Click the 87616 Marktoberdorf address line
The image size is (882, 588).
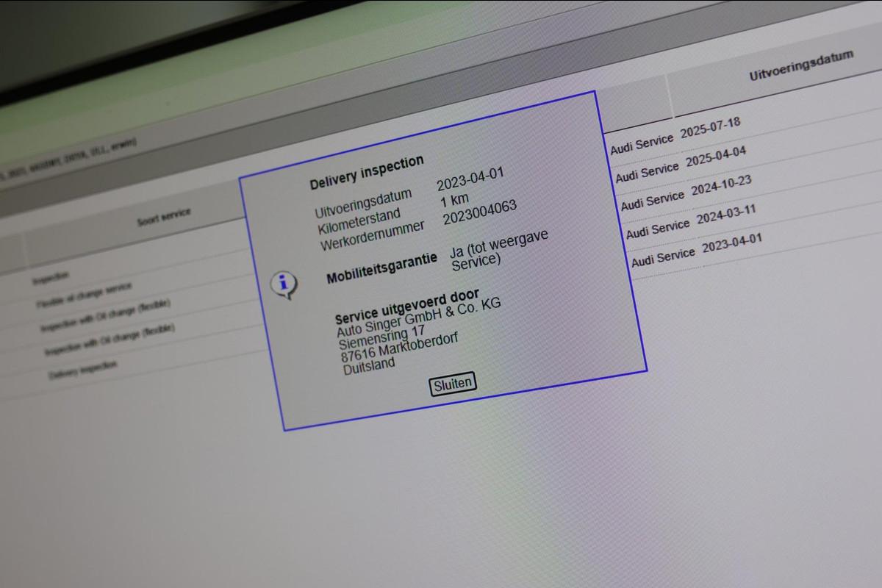[400, 347]
